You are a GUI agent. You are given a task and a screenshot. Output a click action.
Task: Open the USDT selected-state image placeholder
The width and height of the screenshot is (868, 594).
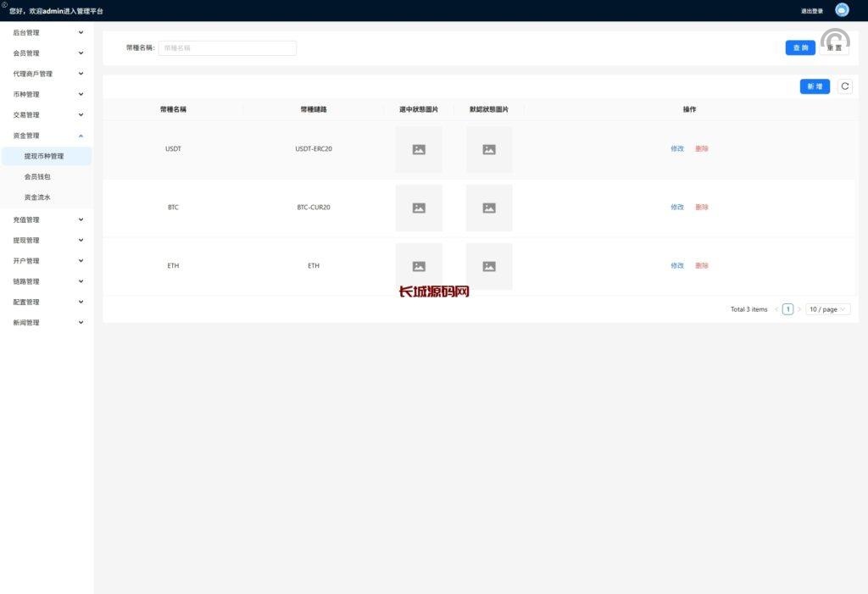(419, 149)
